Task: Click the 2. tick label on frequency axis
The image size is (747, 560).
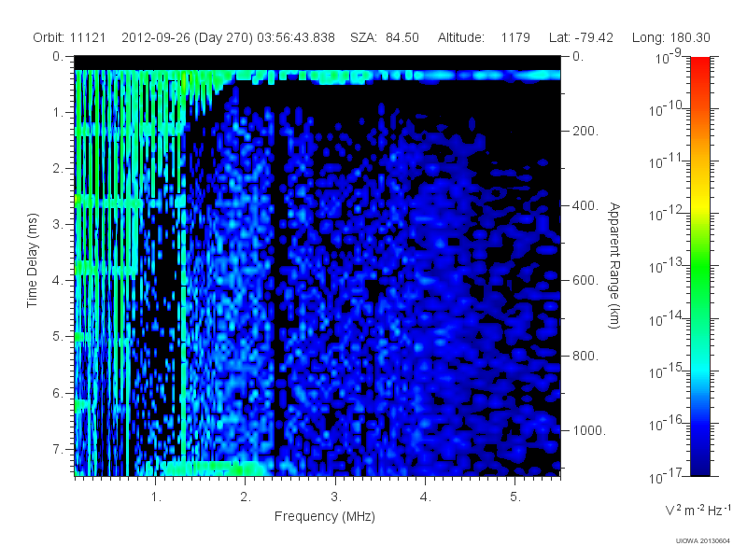Action: tap(246, 497)
